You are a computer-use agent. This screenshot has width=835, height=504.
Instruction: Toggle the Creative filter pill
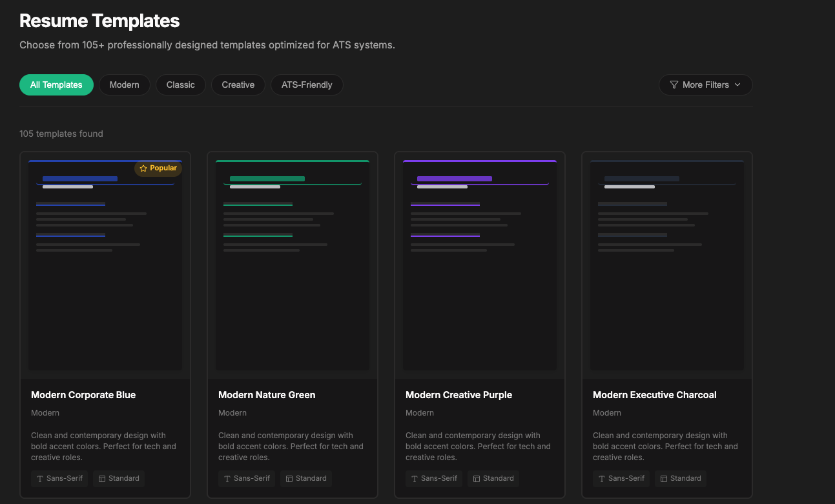(x=238, y=85)
